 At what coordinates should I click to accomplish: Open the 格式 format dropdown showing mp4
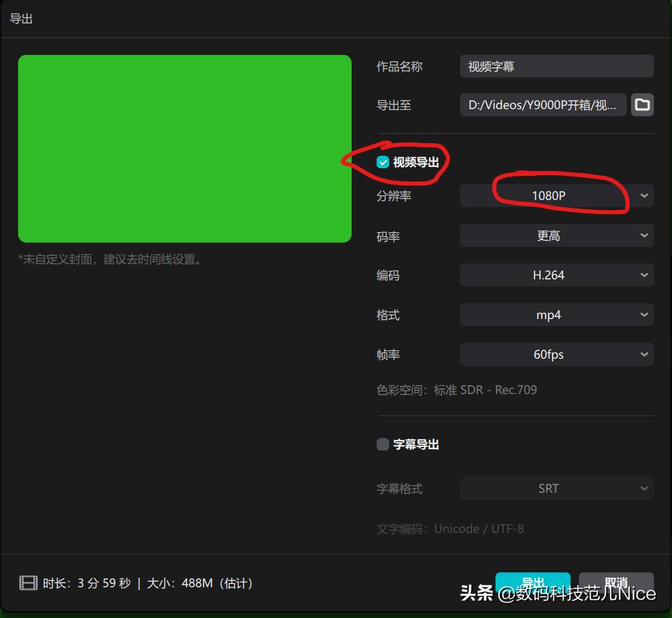click(556, 314)
